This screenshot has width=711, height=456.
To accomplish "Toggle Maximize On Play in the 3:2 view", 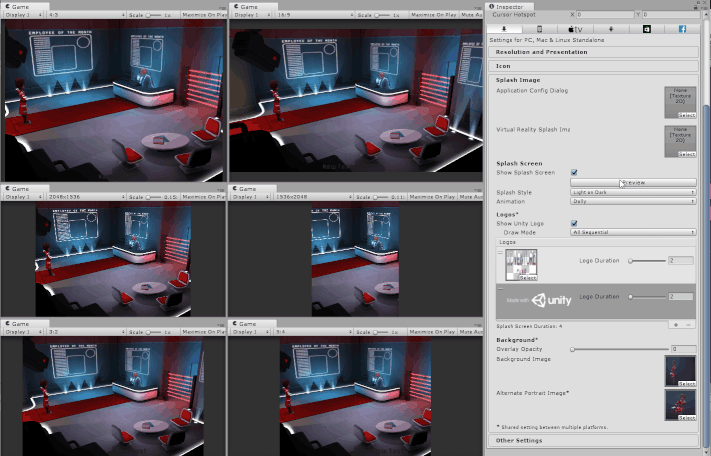I will [x=203, y=332].
